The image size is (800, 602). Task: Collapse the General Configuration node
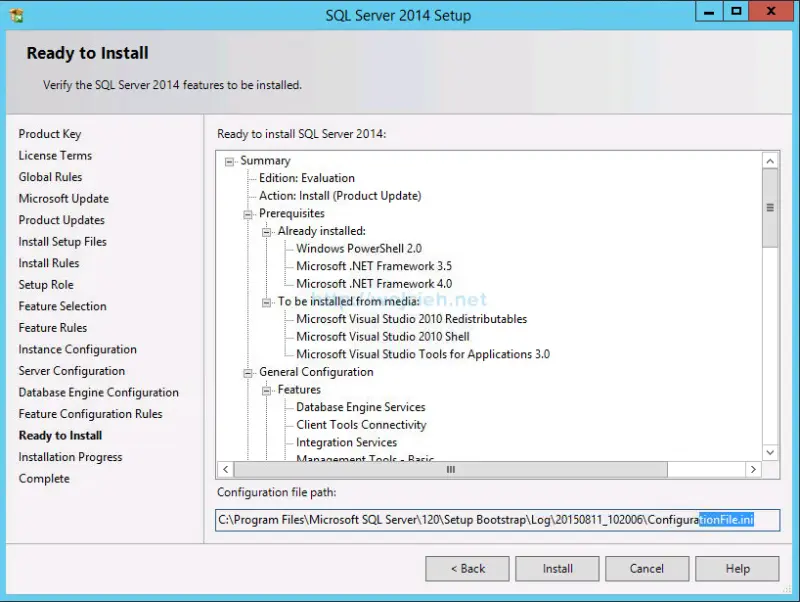(x=246, y=371)
